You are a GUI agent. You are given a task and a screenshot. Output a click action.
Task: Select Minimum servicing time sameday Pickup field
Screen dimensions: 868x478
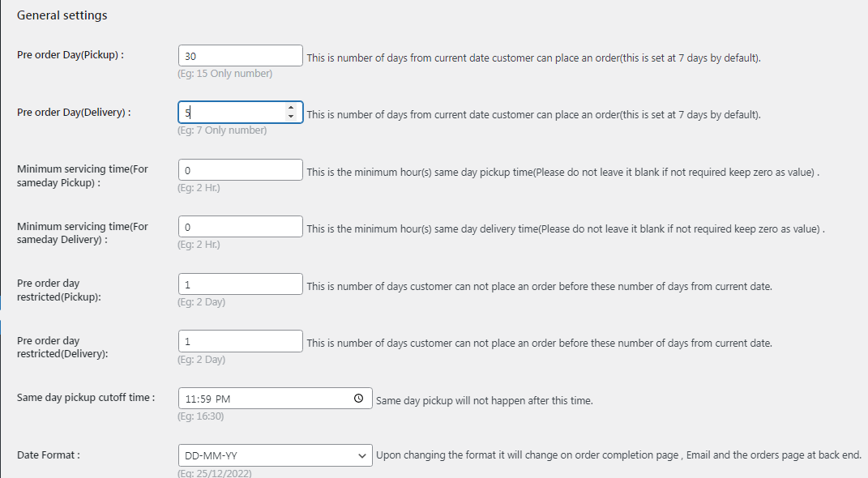[240, 170]
